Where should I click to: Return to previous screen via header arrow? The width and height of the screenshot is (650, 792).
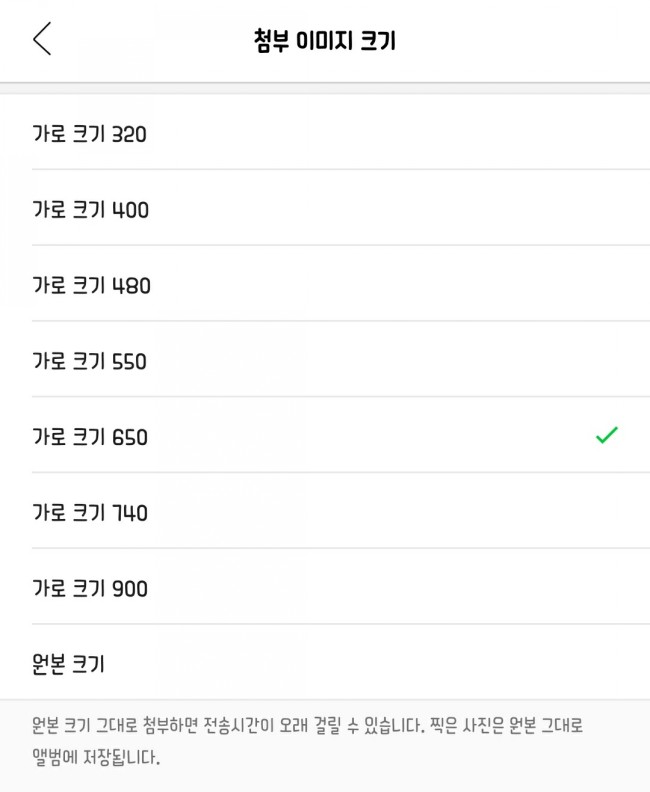pyautogui.click(x=41, y=39)
